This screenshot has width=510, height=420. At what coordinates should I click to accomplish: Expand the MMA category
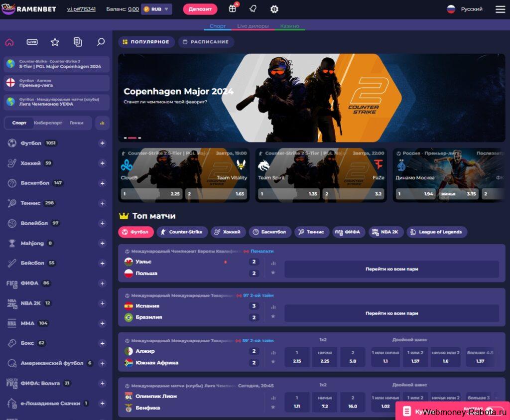coord(102,323)
